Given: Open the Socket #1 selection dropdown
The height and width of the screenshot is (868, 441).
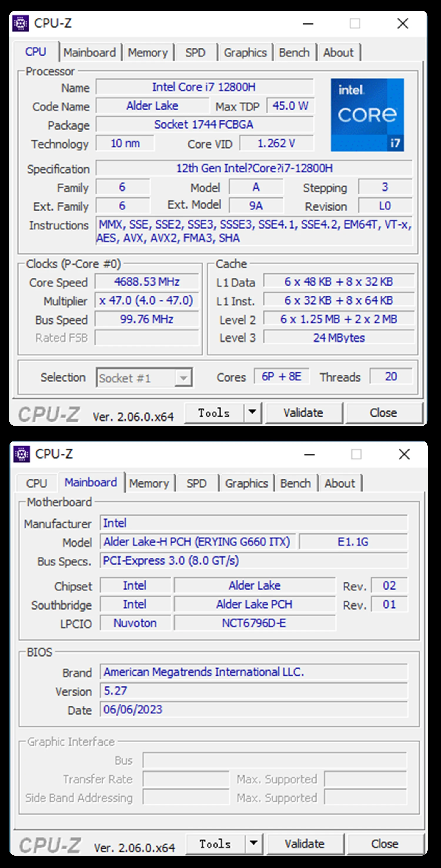Looking at the screenshot, I should (x=183, y=378).
